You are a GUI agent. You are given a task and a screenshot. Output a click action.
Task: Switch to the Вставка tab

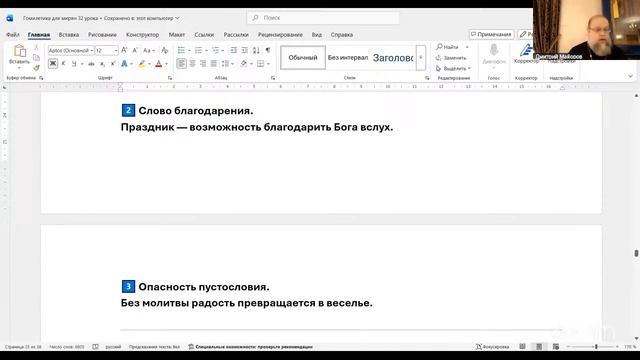coord(69,35)
